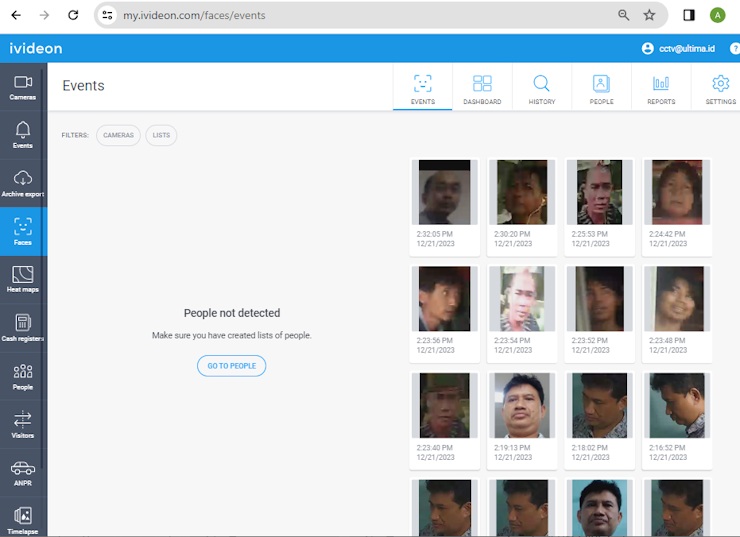Open the cctv@ultima.id account menu

[678, 49]
